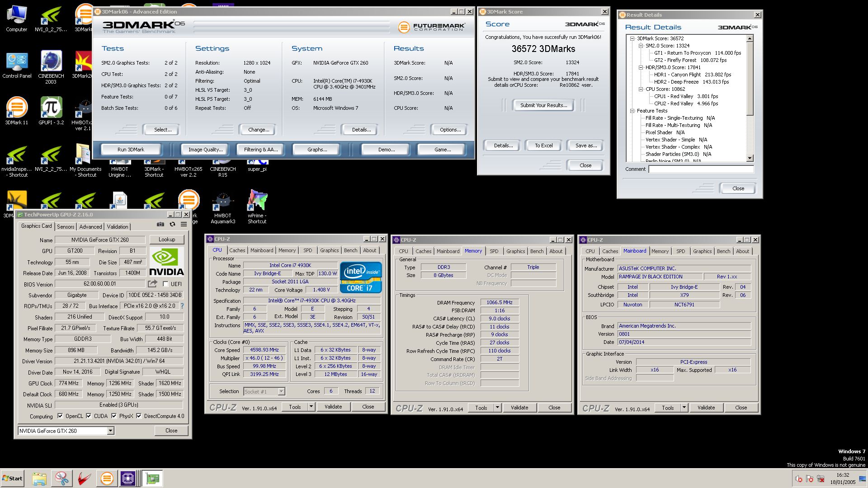
Task: Click Bus Interface question mark in GPU-Z
Action: [x=182, y=306]
